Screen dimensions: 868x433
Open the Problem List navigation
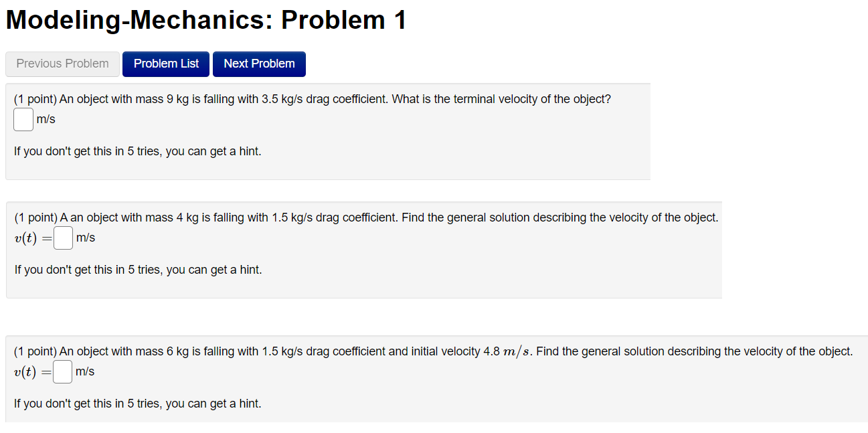(165, 64)
